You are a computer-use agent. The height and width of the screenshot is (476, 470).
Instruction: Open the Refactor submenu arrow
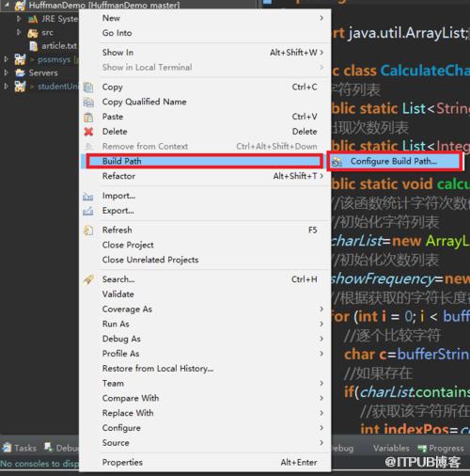(x=321, y=176)
